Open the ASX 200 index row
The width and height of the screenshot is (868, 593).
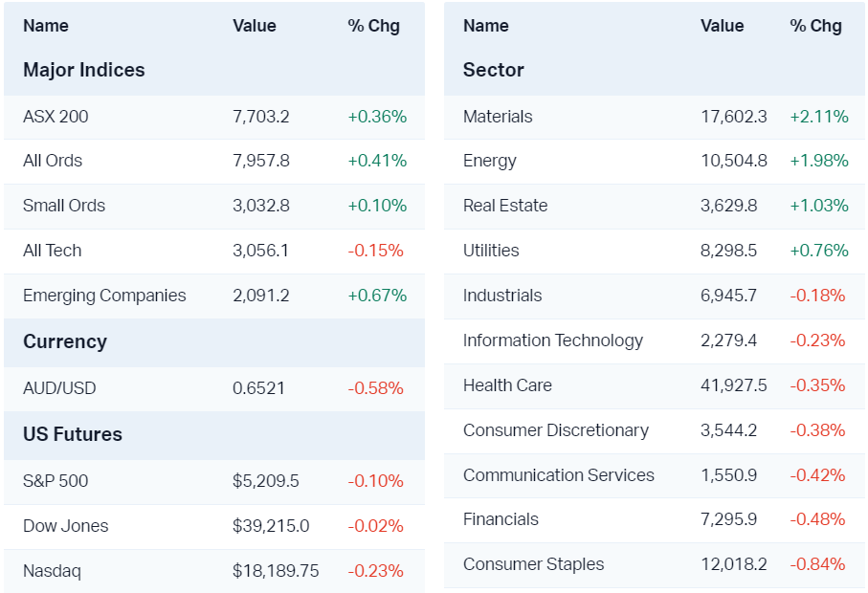56,117
